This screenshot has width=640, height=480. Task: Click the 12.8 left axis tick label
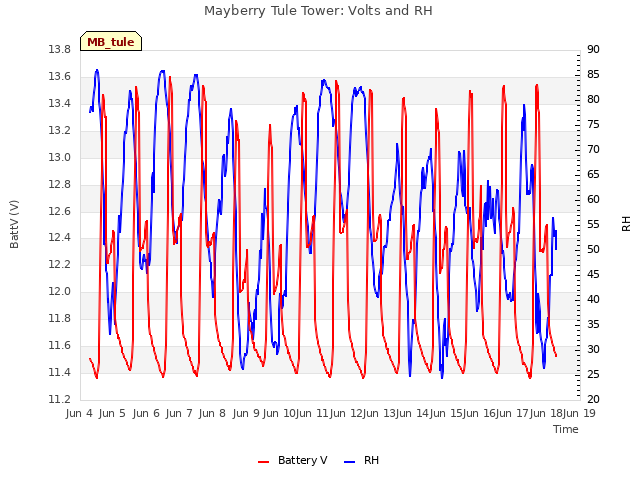pos(60,184)
